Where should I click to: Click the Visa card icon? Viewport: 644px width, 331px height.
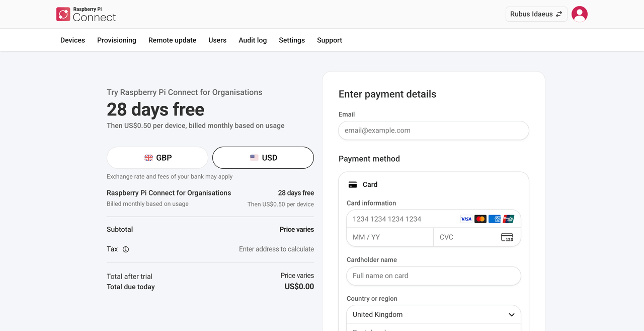tap(466, 219)
